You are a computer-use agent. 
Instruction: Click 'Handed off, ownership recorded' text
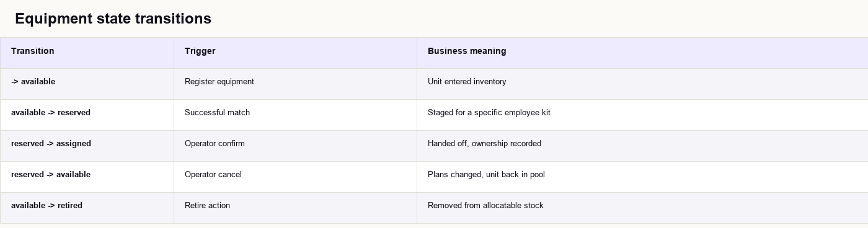484,144
